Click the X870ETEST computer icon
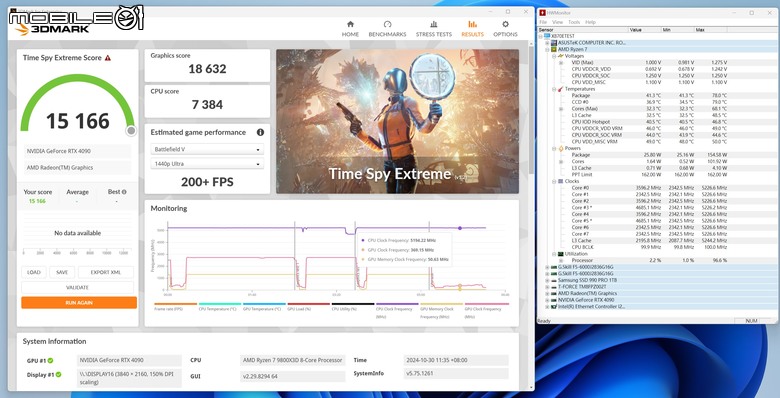 pyautogui.click(x=547, y=36)
